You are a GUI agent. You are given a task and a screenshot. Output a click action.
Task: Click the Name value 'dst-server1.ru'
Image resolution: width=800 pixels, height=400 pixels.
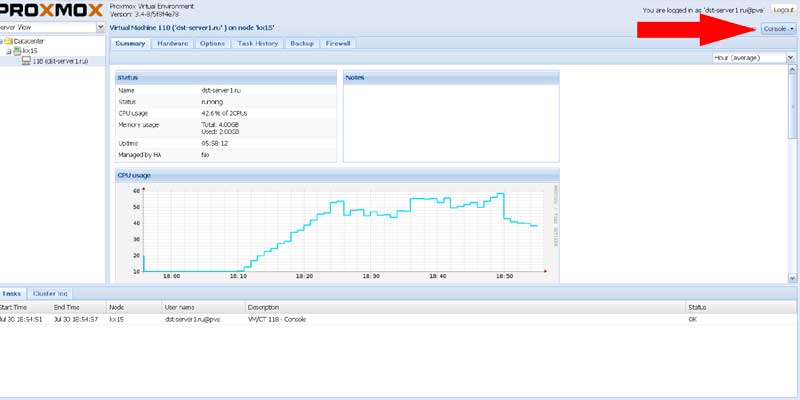click(x=221, y=90)
